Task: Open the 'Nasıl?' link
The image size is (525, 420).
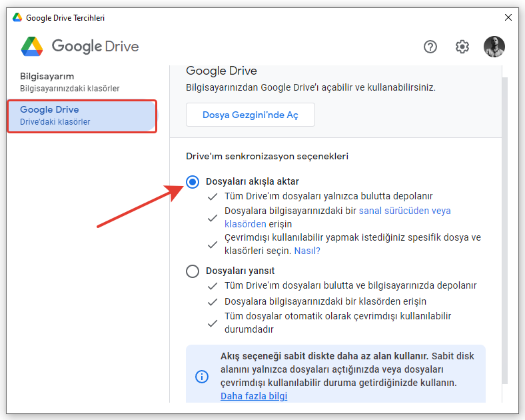Action: pyautogui.click(x=307, y=251)
